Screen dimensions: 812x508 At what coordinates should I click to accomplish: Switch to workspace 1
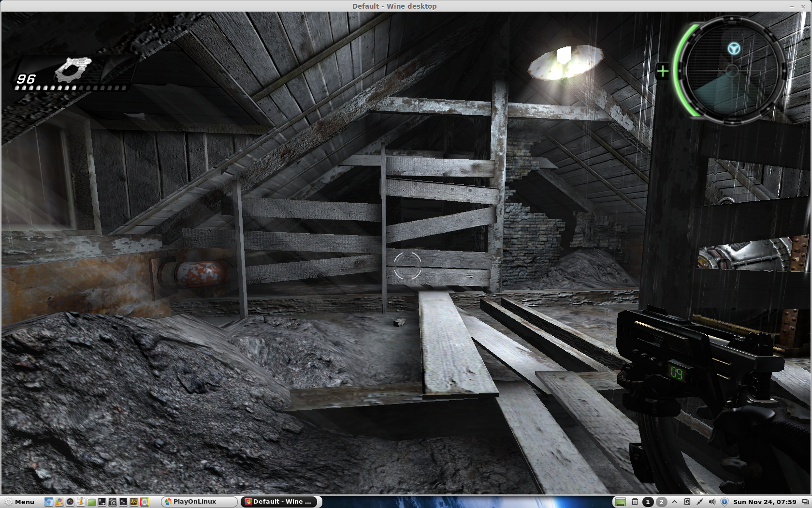coord(648,502)
